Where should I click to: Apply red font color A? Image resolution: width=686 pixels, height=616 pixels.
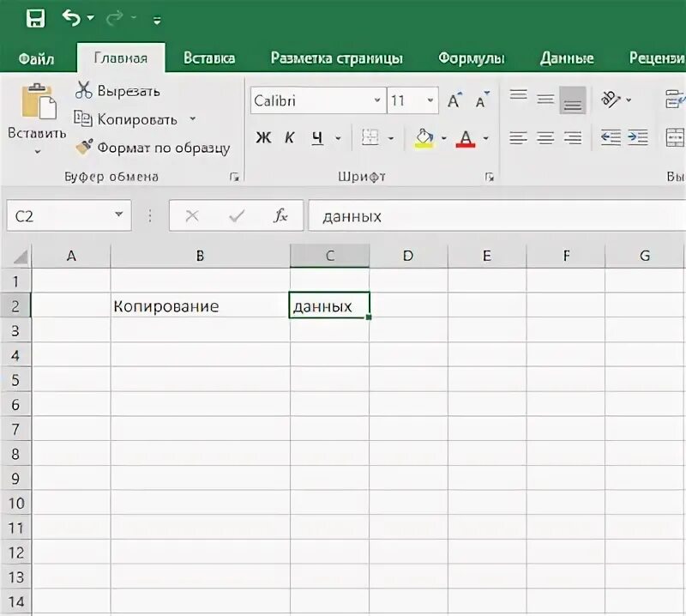[466, 138]
